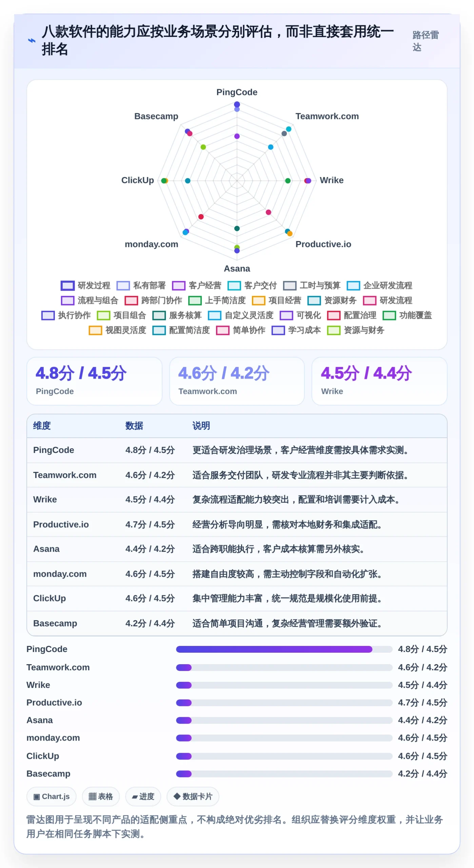This screenshot has width=474, height=868.
Task: Hide the 项目经营 dataset in the legend
Action: click(x=277, y=300)
